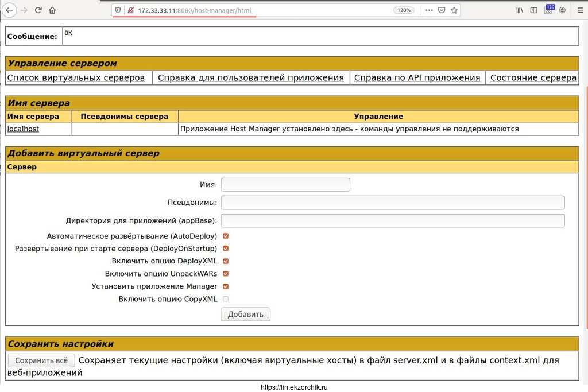Uncheck the AutoDeploy checkbox
This screenshot has height=392, width=588.
tap(226, 236)
